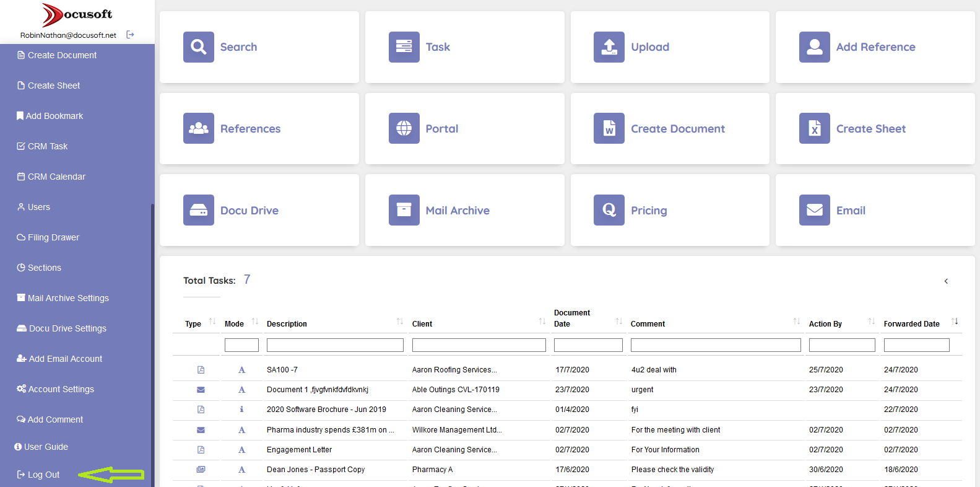Click the Portal globe icon
The image size is (980, 487).
pos(404,128)
